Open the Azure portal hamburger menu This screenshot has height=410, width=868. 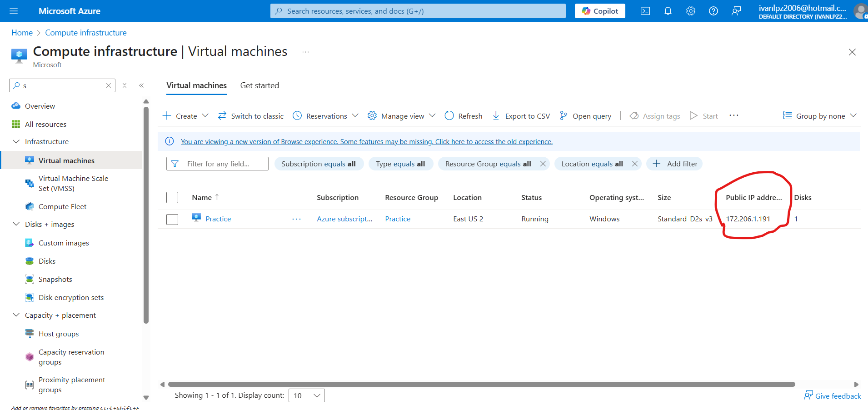pyautogui.click(x=14, y=11)
